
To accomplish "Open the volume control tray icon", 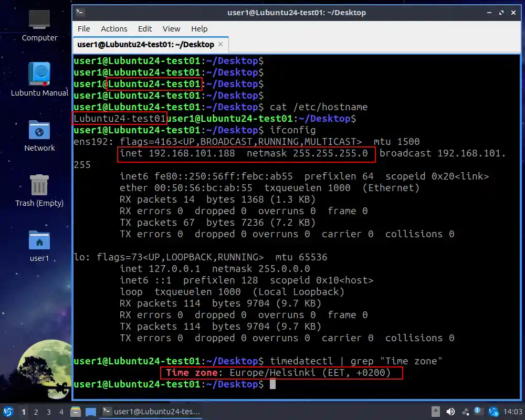I will 450,412.
